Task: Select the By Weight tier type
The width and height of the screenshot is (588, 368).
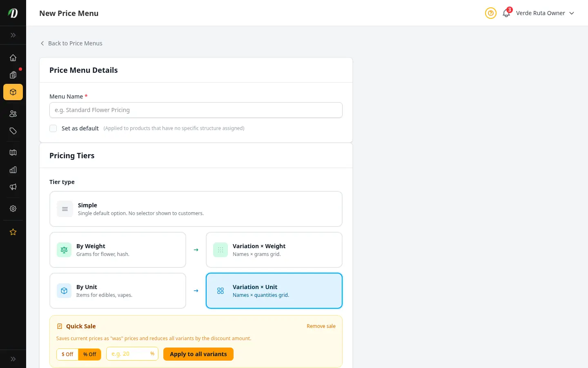Action: coord(118,250)
